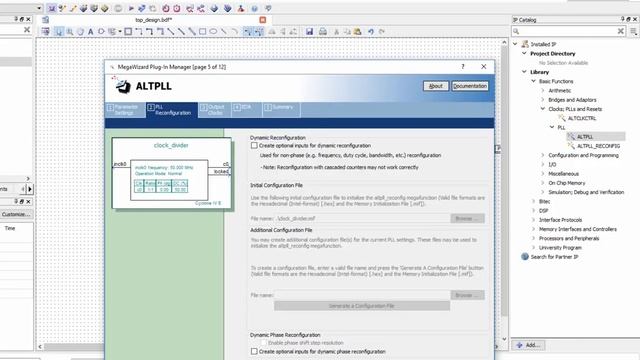The height and width of the screenshot is (360, 640).
Task: Click the Installed IP tree icon
Action: 525,44
